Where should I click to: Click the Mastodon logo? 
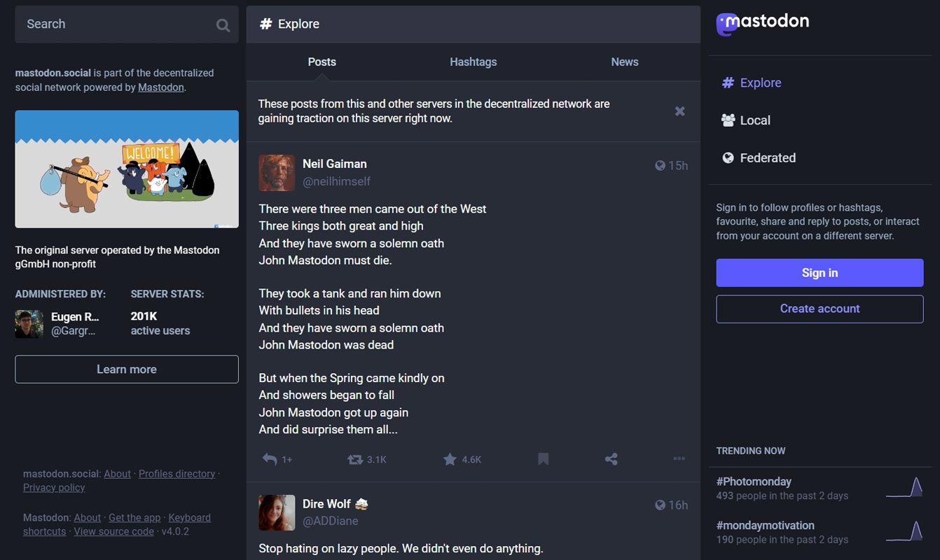coord(763,23)
